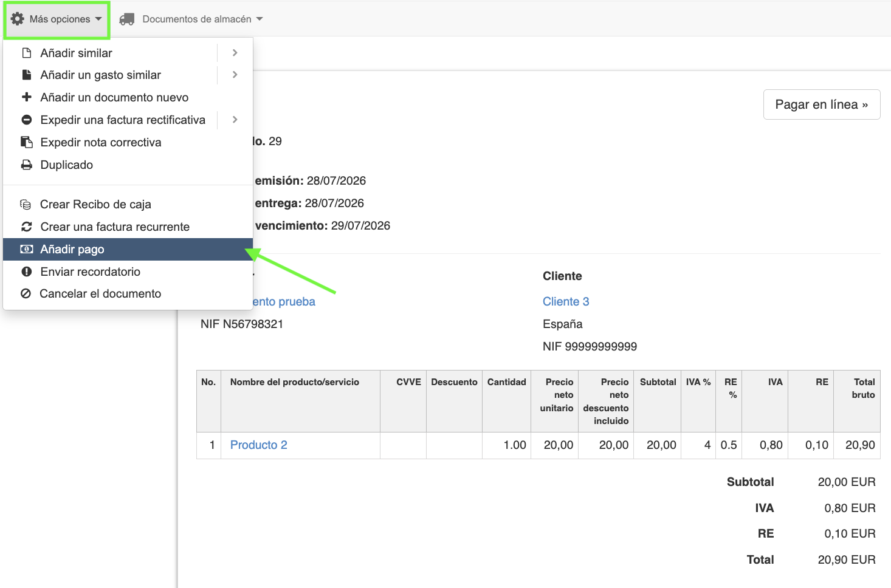Select Crear una factura recurrente
This screenshot has height=588, width=891.
(x=128, y=227)
